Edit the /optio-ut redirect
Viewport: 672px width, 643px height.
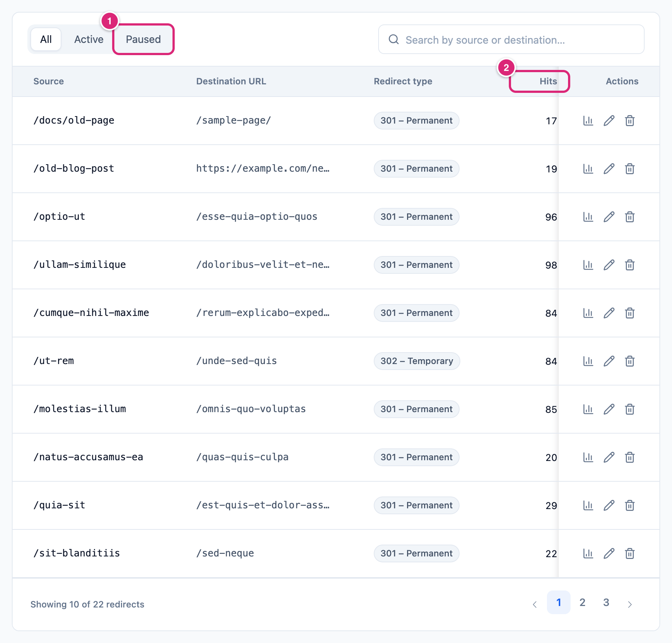coord(609,217)
